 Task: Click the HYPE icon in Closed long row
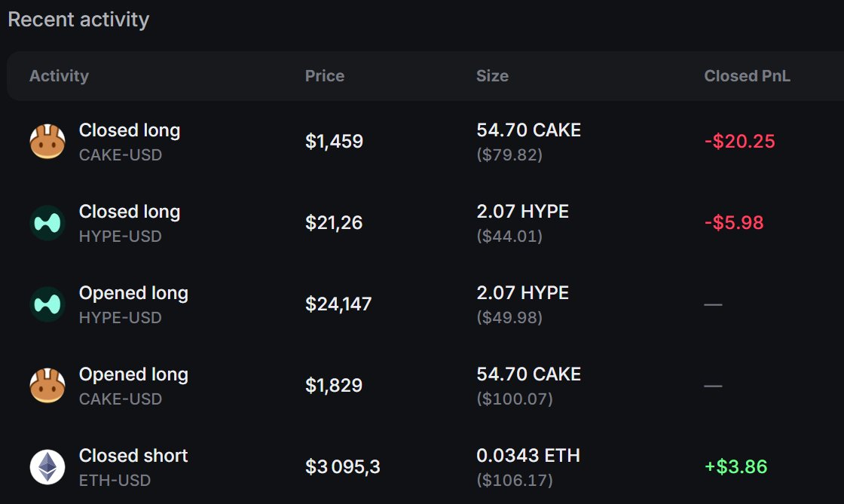[47, 223]
